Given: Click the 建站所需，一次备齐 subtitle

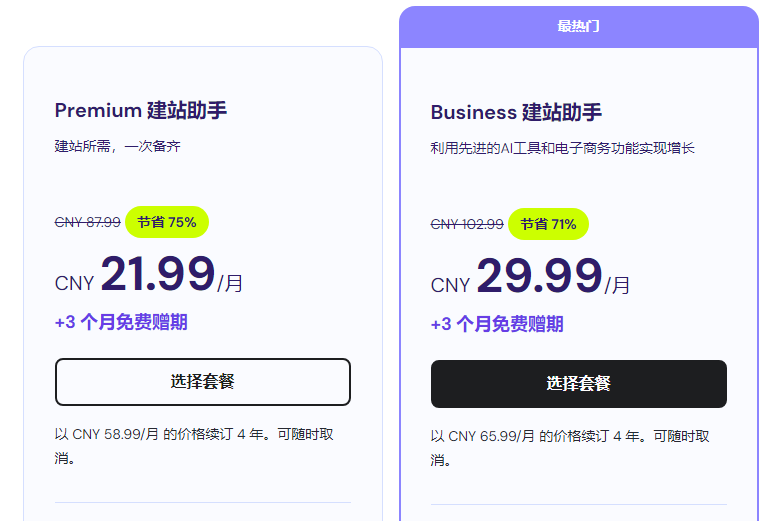Looking at the screenshot, I should [118, 146].
